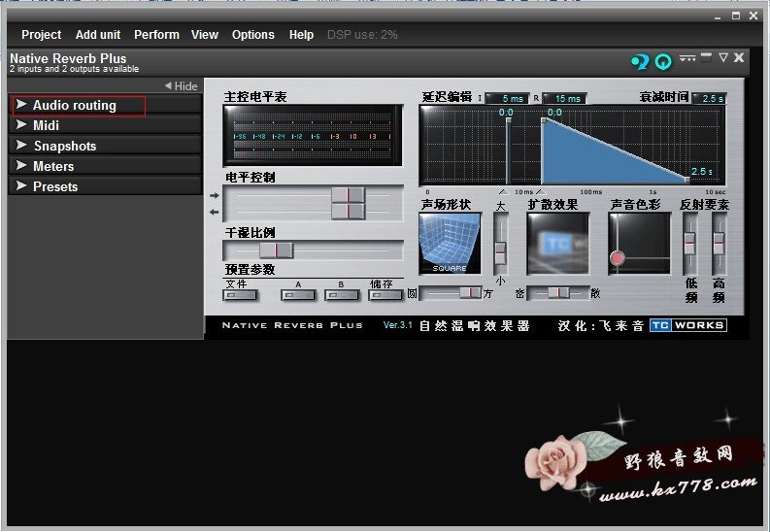This screenshot has width=770, height=532.
Task: Click the first delay handle at 0.0
Action: (x=508, y=120)
